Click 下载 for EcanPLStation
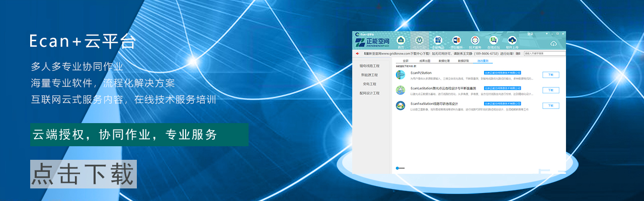Image resolution: width=644 pixels, height=201 pixels. (550, 75)
